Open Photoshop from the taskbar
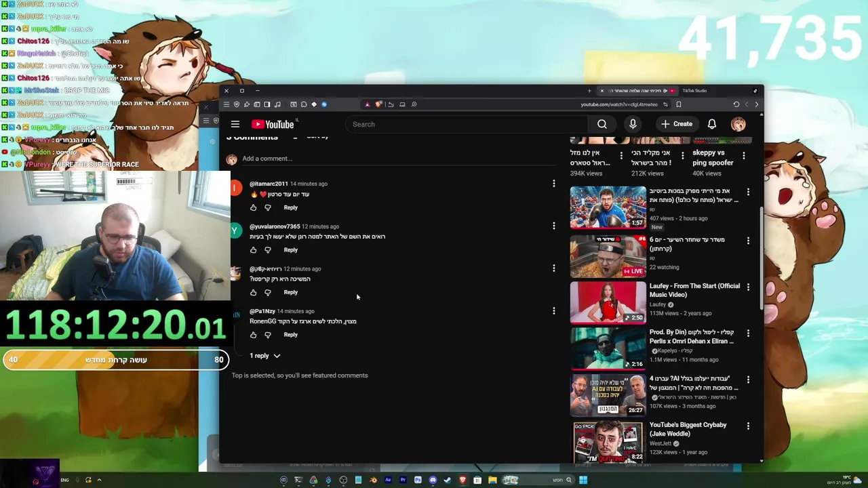Image resolution: width=868 pixels, height=488 pixels. (418, 480)
